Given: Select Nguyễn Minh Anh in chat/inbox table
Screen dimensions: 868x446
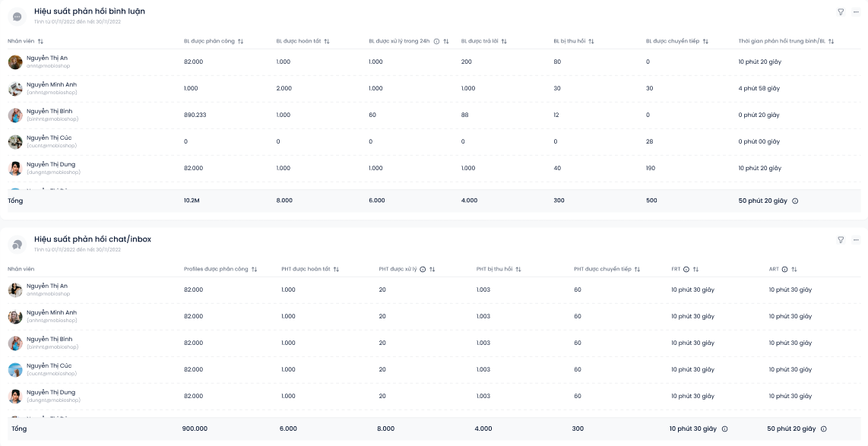Looking at the screenshot, I should coord(52,312).
